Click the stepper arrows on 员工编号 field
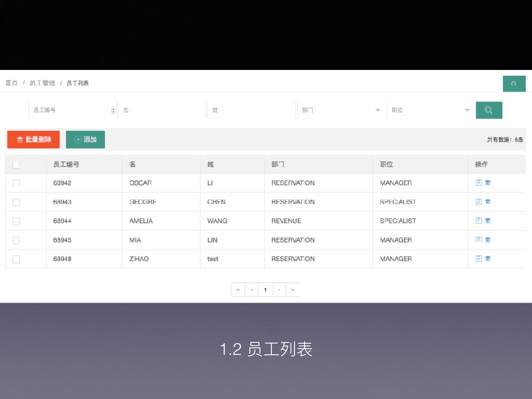The height and width of the screenshot is (399, 532). [x=113, y=110]
